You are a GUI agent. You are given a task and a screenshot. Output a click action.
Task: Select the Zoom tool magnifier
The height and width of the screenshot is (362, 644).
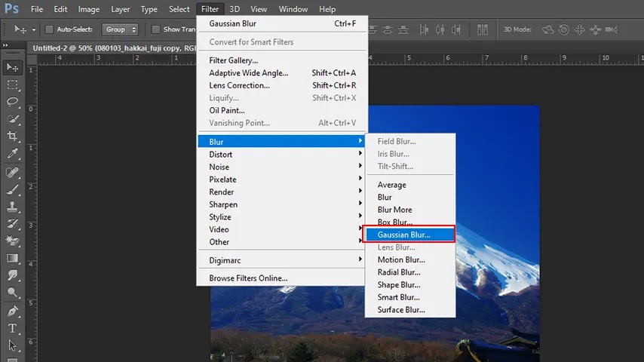coord(12,292)
